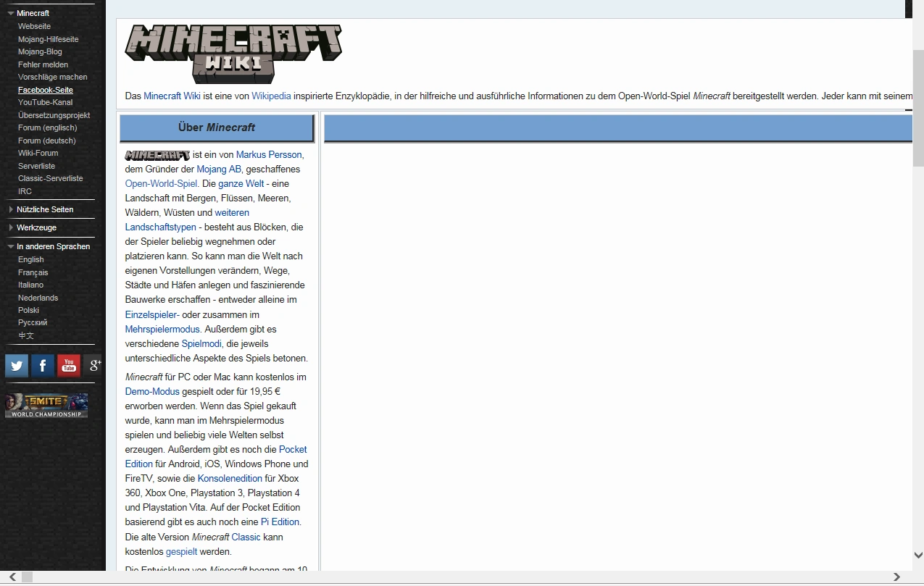924x586 pixels.
Task: Open Forum (englisch) link
Action: click(x=47, y=127)
